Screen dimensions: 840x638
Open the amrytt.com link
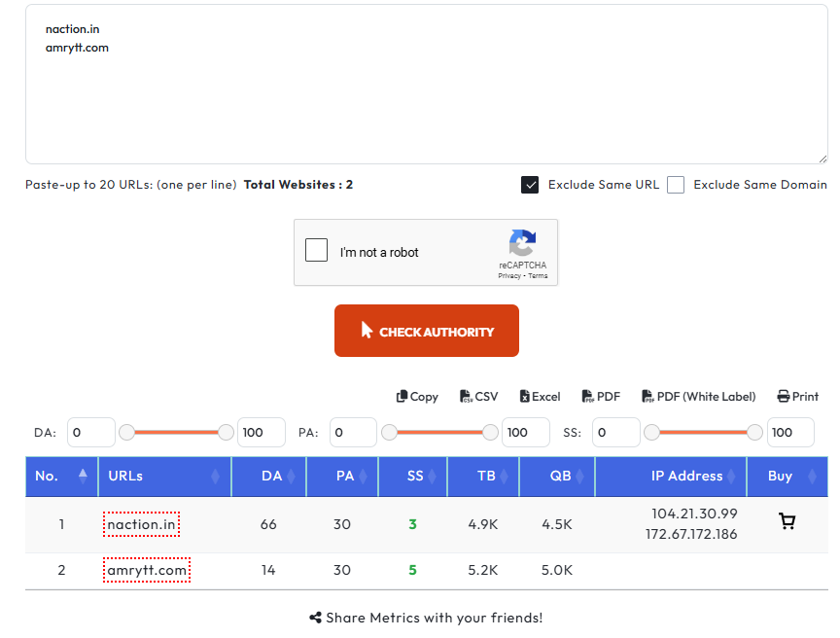click(147, 570)
